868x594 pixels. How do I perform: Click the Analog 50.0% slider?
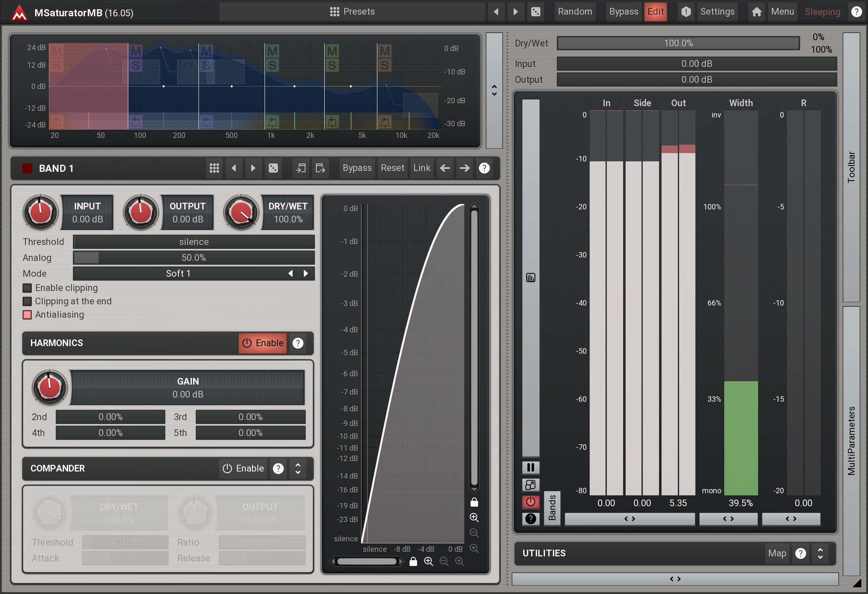[x=194, y=257]
